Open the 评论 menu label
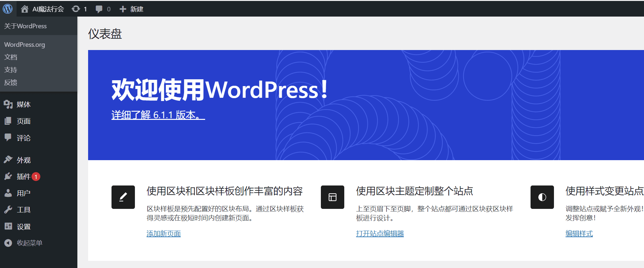The width and height of the screenshot is (644, 268). [24, 138]
